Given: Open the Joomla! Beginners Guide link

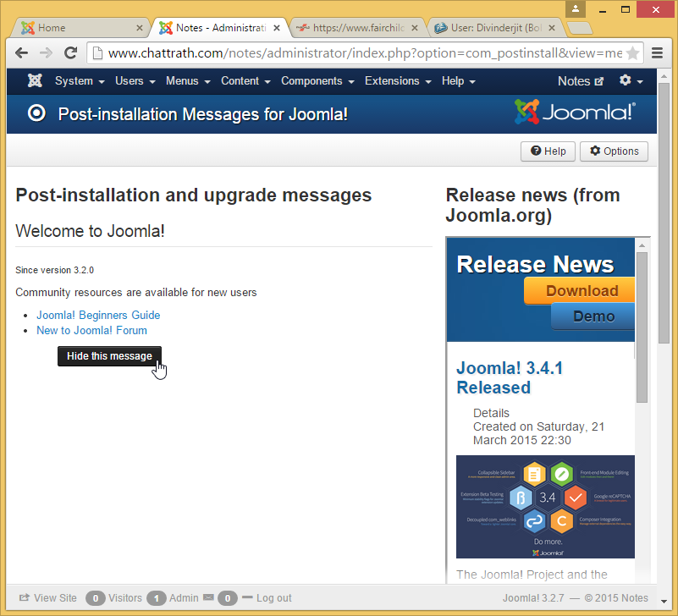Looking at the screenshot, I should [98, 315].
